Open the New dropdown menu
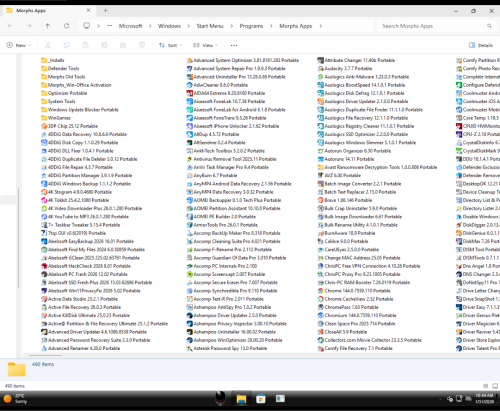The width and height of the screenshot is (500, 411). tap(19, 45)
